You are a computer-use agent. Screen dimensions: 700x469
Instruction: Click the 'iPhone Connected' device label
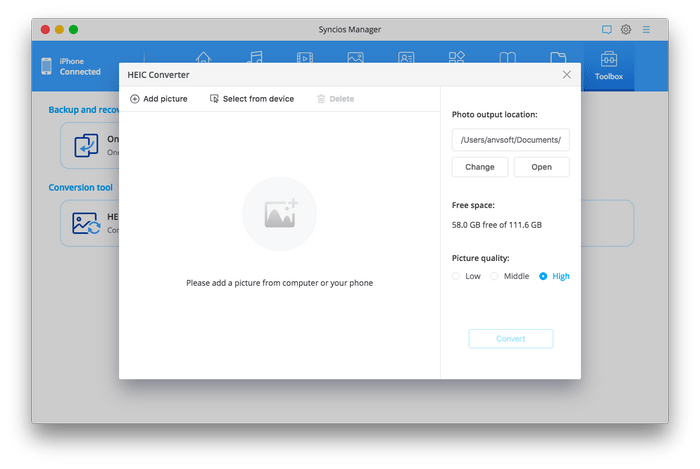(x=80, y=66)
